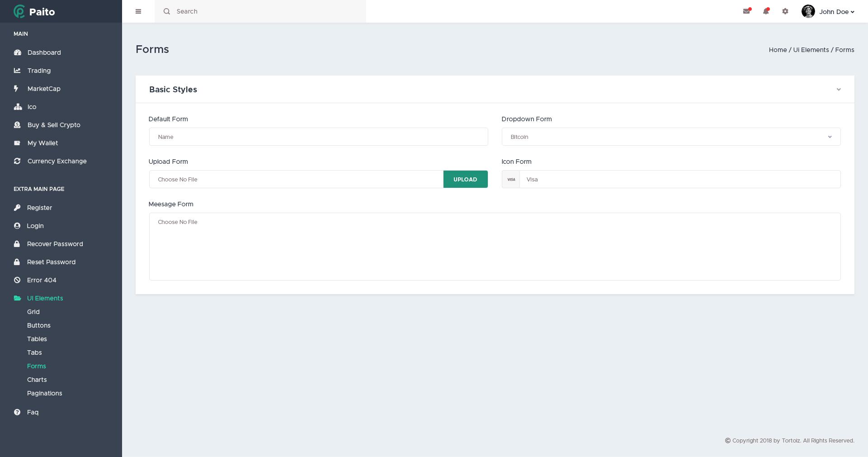Open the messages envelope icon
Viewport: 868px width, 457px height.
(746, 11)
